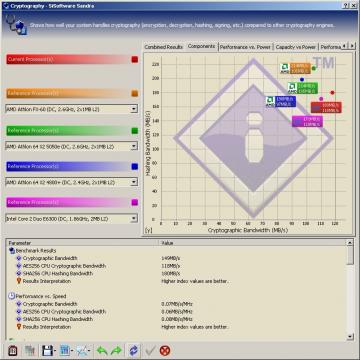
Task: Expand the save icon's dropdown arrow
Action: 55,351
